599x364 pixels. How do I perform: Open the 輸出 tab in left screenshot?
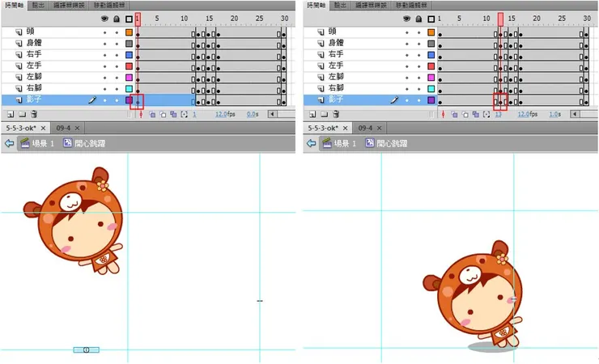[38, 6]
